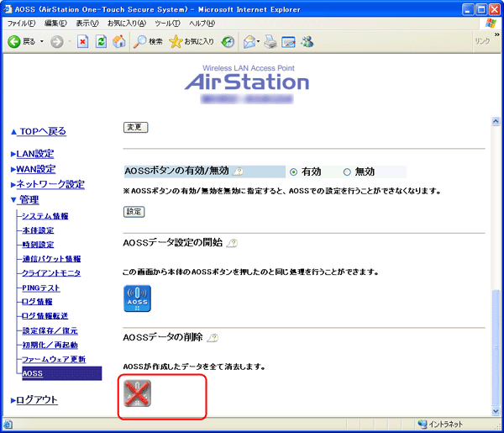The height and width of the screenshot is (433, 504).
Task: Click the scrollbar down arrow
Action: pyautogui.click(x=496, y=411)
